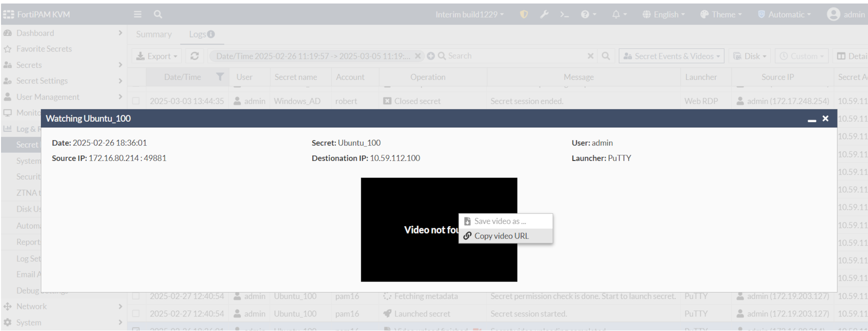
Task: Click the hamburger menu icon in header
Action: (138, 14)
